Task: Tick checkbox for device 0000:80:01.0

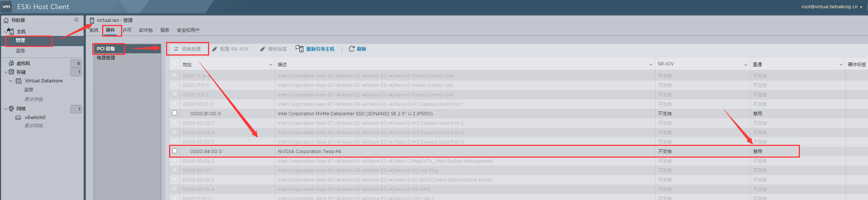Action: [x=175, y=104]
